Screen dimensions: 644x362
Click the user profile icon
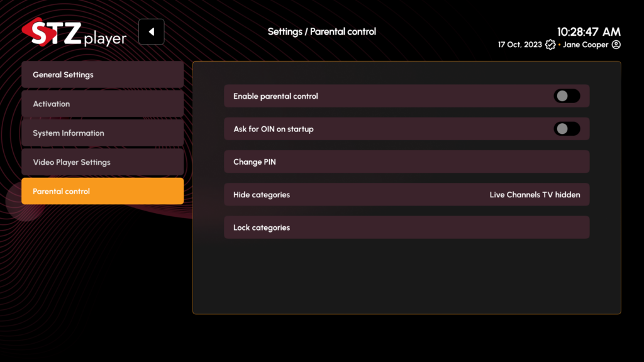[x=616, y=45]
